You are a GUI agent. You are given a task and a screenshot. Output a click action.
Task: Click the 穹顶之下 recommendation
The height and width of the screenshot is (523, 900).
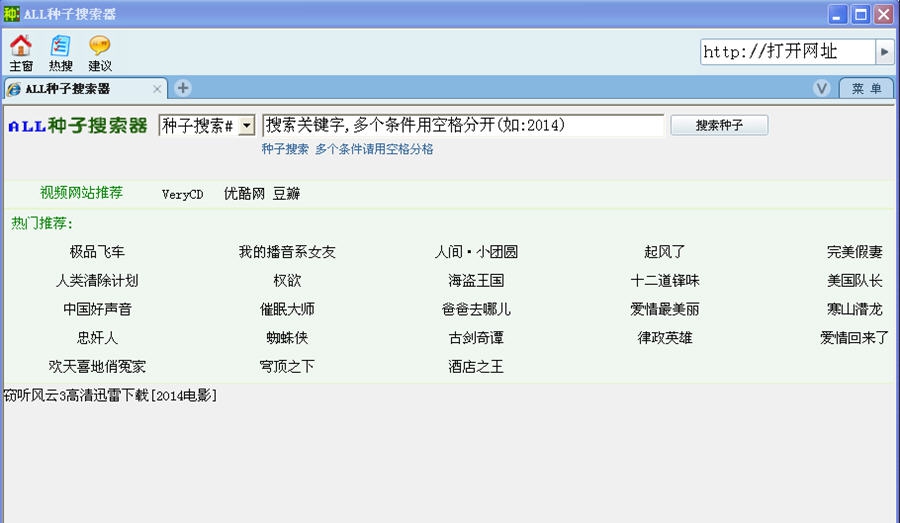pyautogui.click(x=287, y=366)
